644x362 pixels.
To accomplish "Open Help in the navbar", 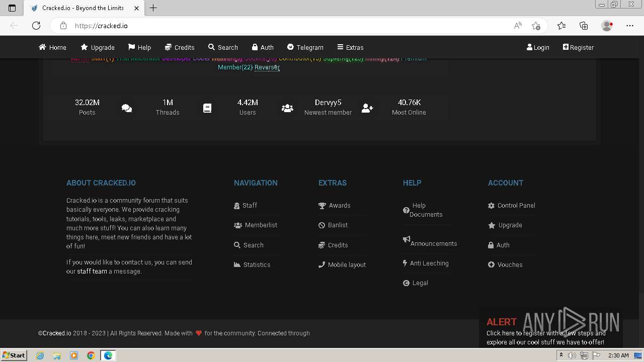I will tap(139, 47).
